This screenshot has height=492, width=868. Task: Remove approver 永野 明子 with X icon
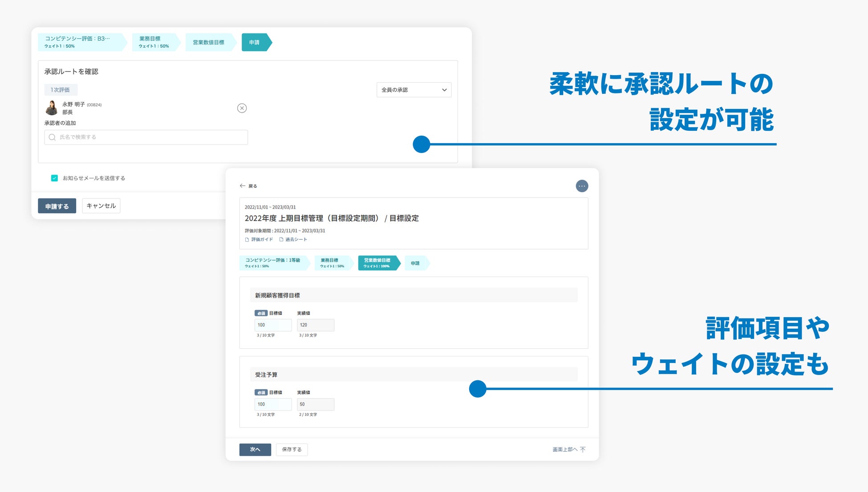(x=242, y=108)
